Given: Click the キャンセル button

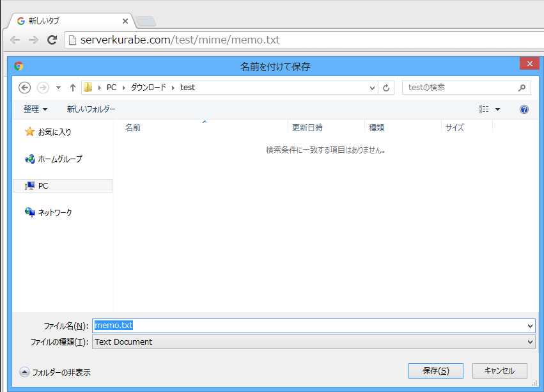Looking at the screenshot, I should coord(500,371).
